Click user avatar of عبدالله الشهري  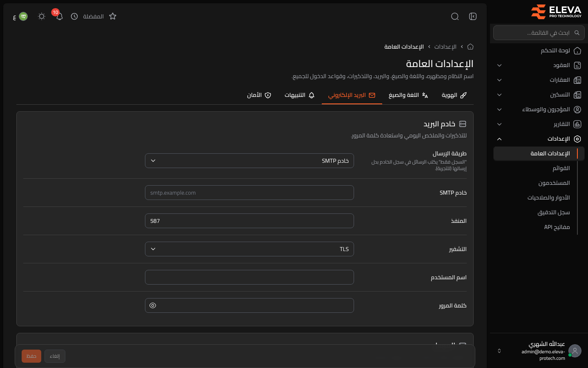575,351
